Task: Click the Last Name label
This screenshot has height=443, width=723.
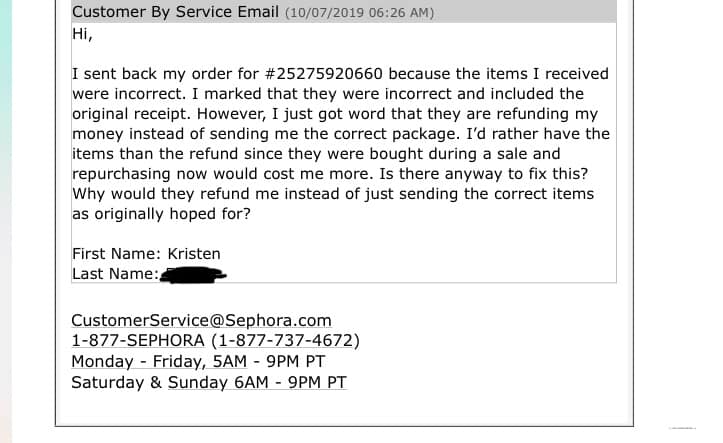Action: (x=114, y=273)
